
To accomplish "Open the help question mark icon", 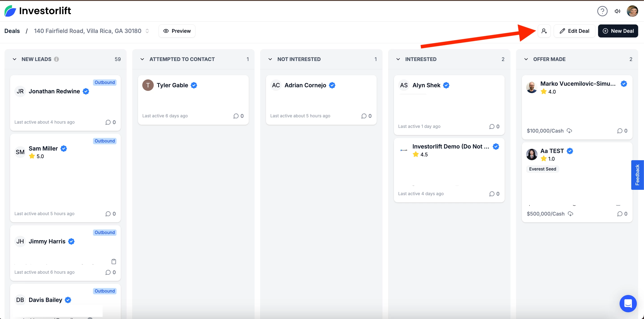I will click(602, 11).
